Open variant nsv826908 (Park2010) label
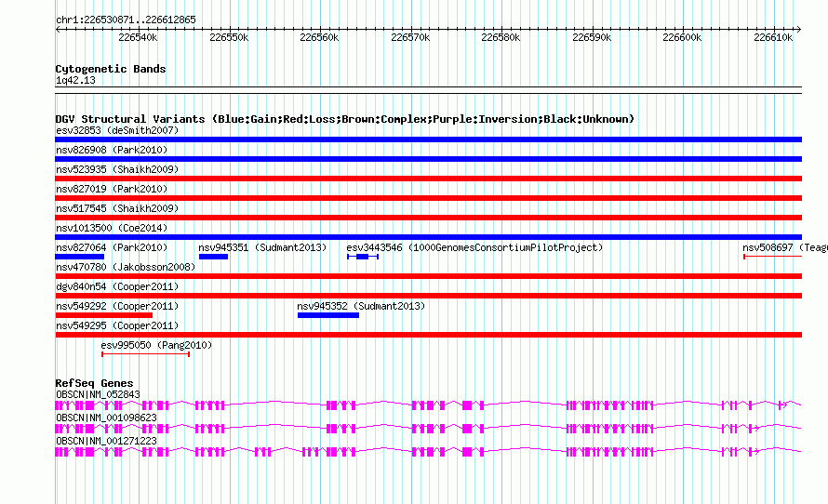 point(112,150)
